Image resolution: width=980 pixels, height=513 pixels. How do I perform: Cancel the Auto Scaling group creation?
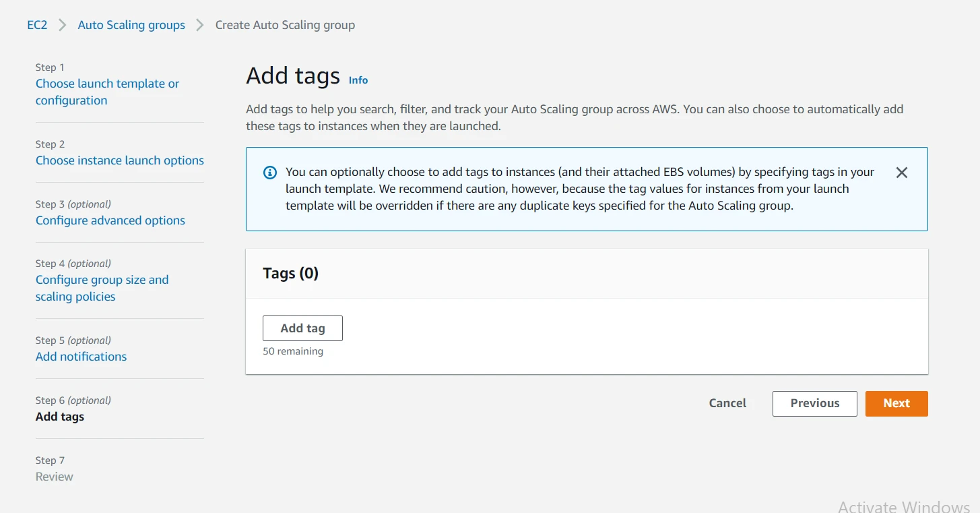coord(727,403)
